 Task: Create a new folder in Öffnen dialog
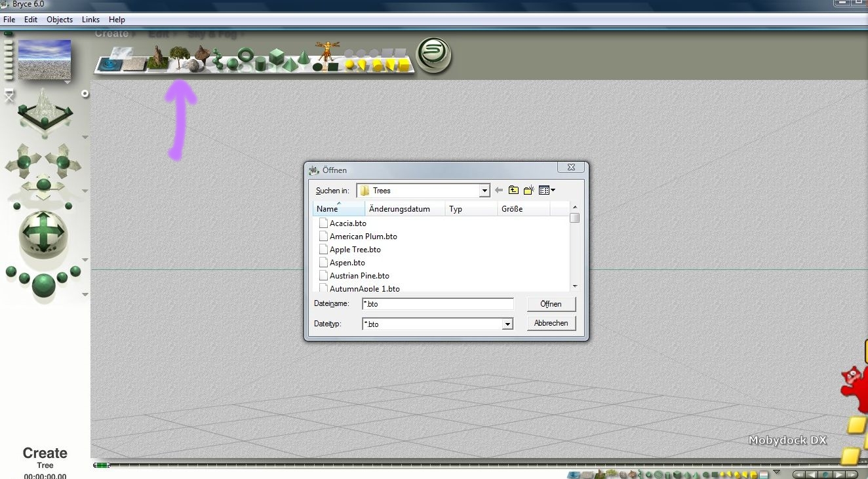point(528,191)
